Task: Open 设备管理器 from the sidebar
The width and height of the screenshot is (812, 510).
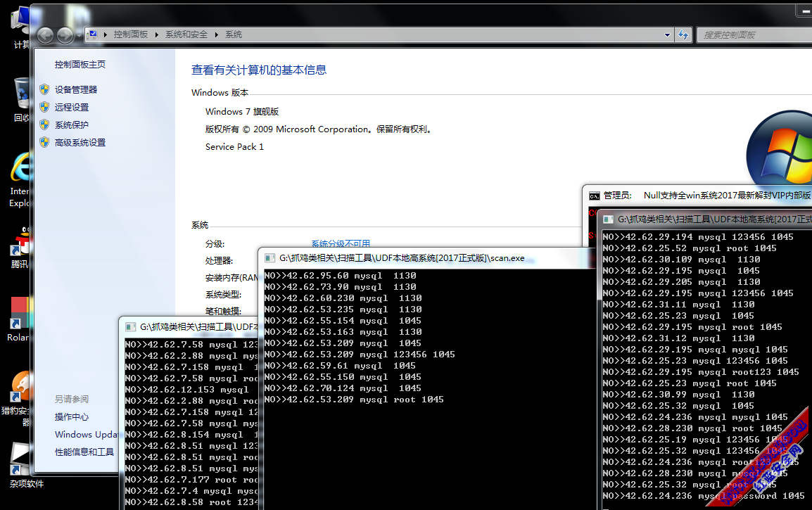Action: [x=76, y=89]
